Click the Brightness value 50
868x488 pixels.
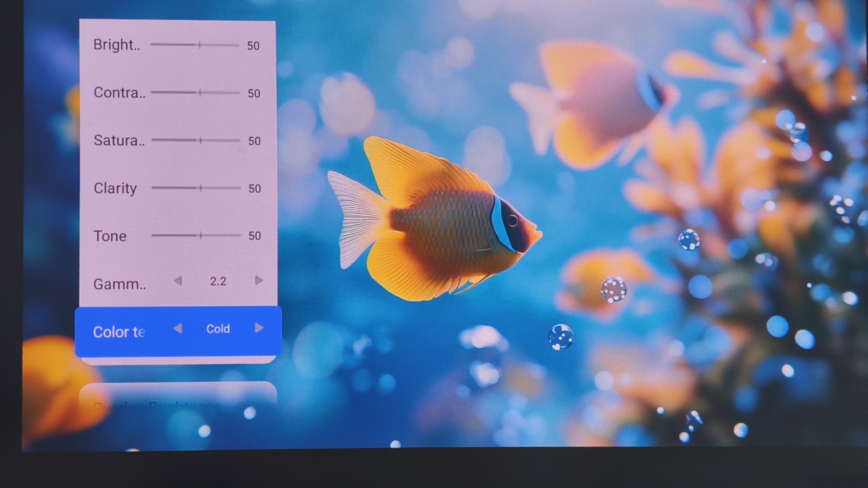coord(253,46)
